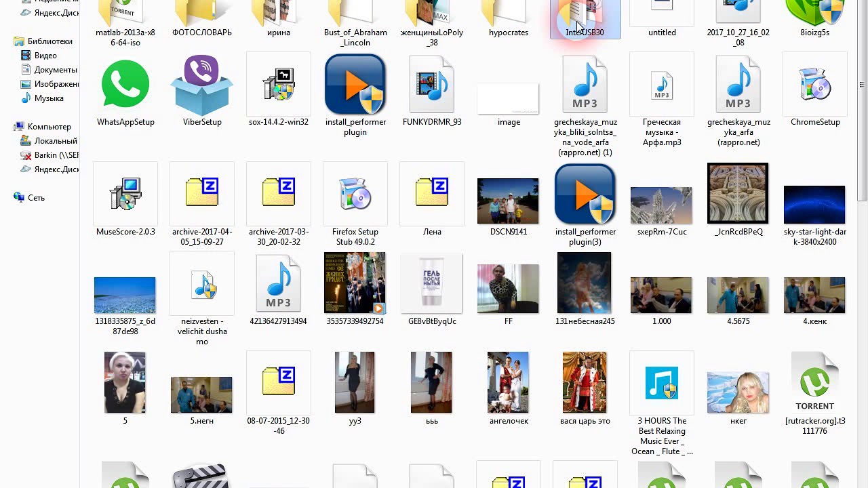Open the Изображения library

click(x=57, y=84)
